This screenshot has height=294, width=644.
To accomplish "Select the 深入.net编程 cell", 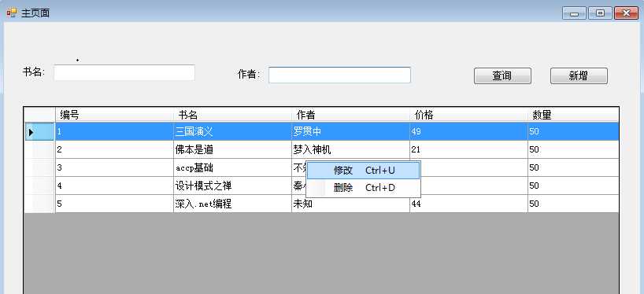I will click(232, 204).
